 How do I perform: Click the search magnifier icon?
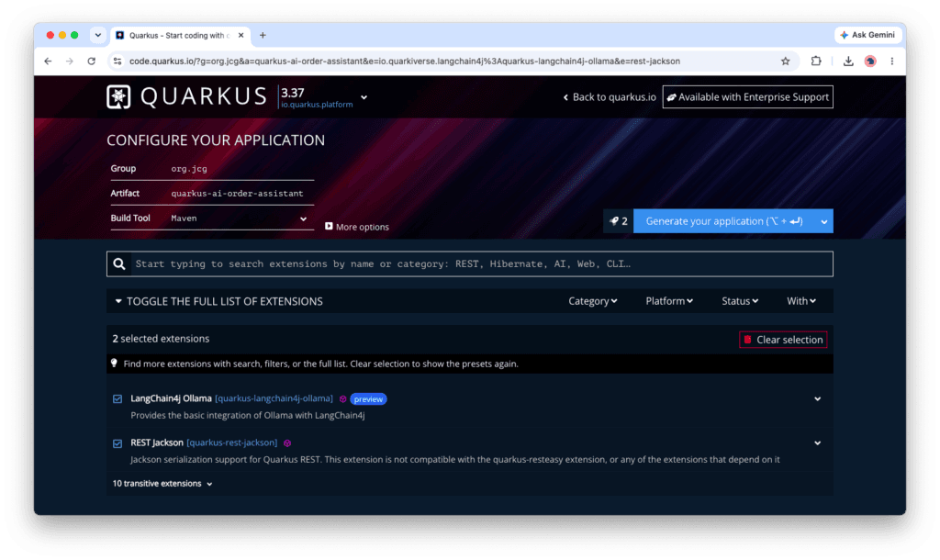[x=119, y=263]
